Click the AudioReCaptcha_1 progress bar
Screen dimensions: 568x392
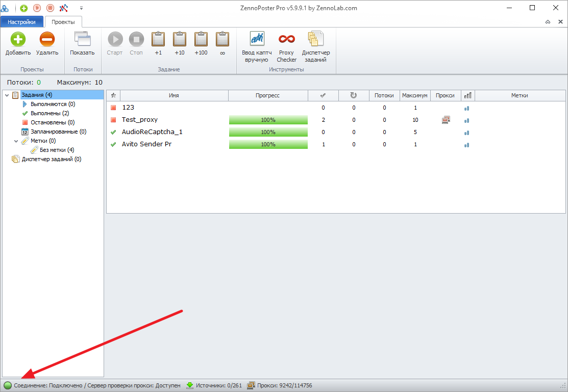[x=268, y=132]
